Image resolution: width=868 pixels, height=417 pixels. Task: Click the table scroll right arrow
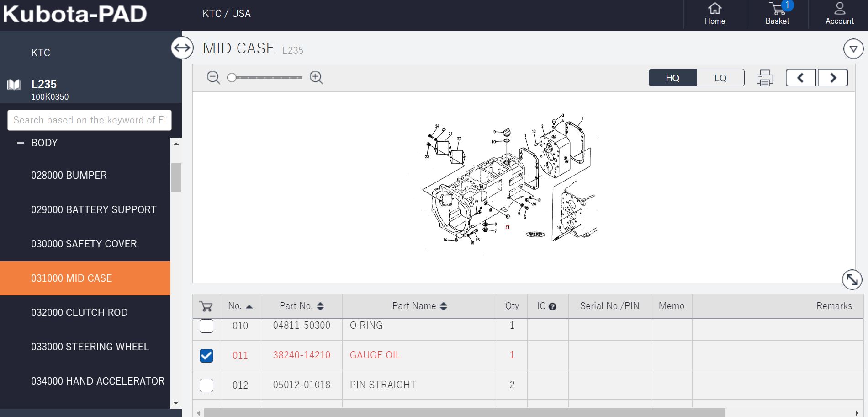point(857,413)
